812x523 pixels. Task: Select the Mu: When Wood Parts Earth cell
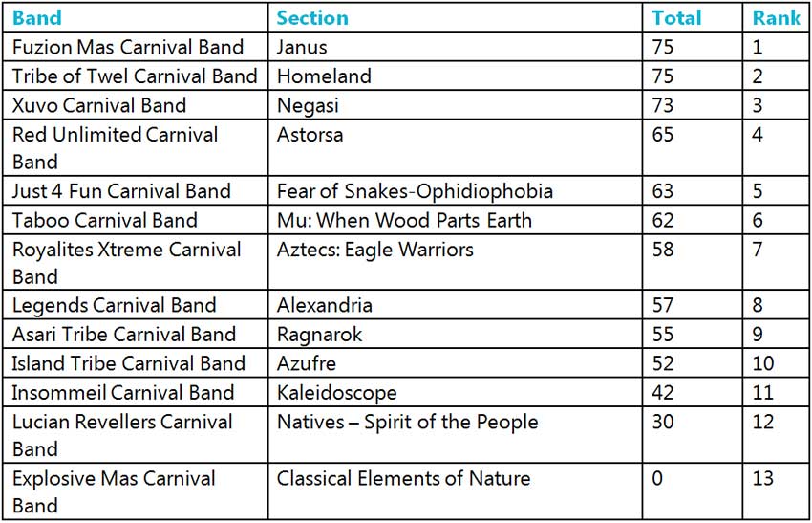point(404,220)
